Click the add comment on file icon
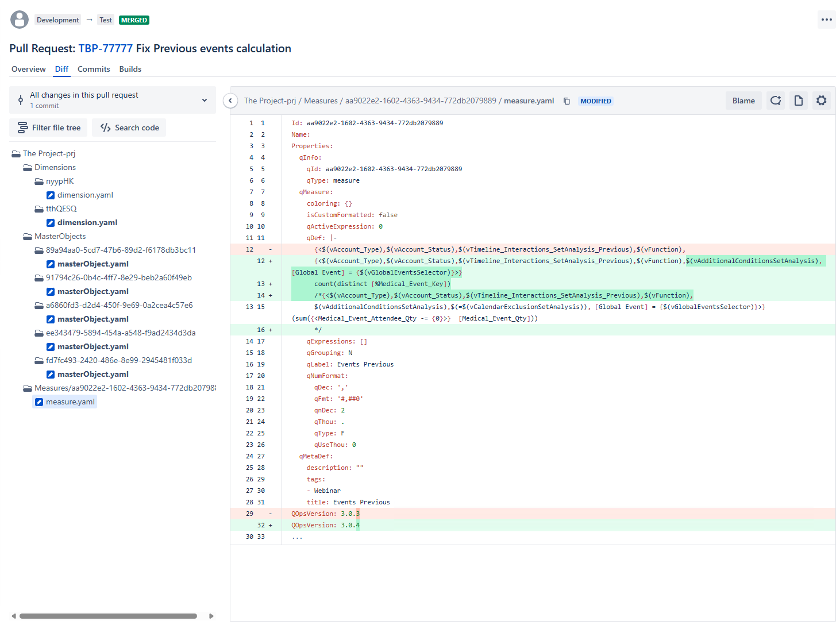The image size is (840, 625). point(776,101)
